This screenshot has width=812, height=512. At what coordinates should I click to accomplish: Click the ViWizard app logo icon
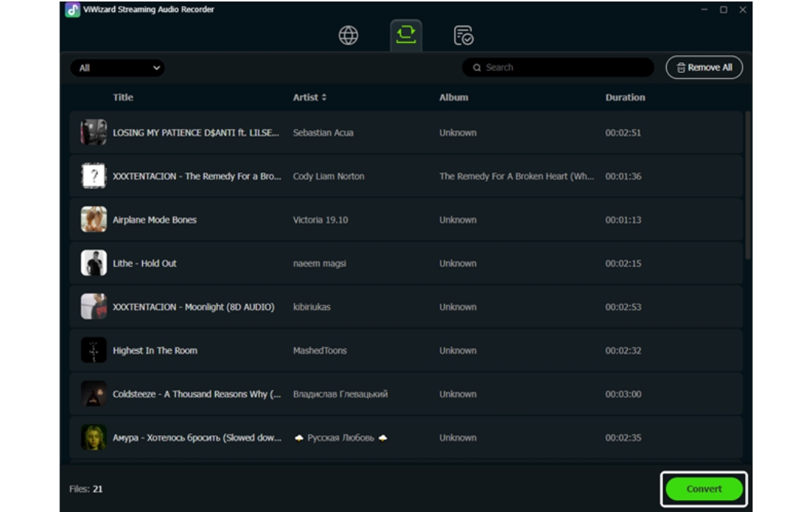point(73,10)
